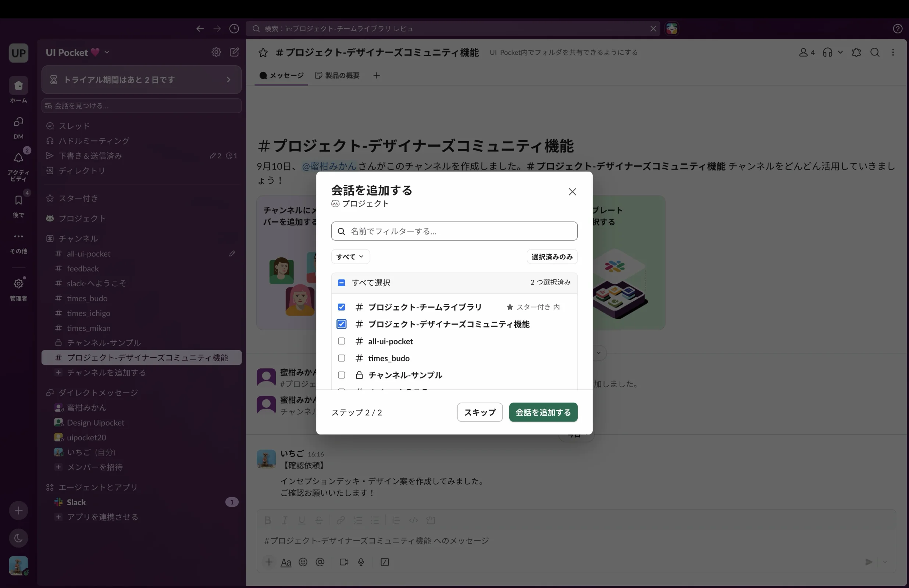Open the help question mark icon
This screenshot has width=909, height=588.
[898, 29]
